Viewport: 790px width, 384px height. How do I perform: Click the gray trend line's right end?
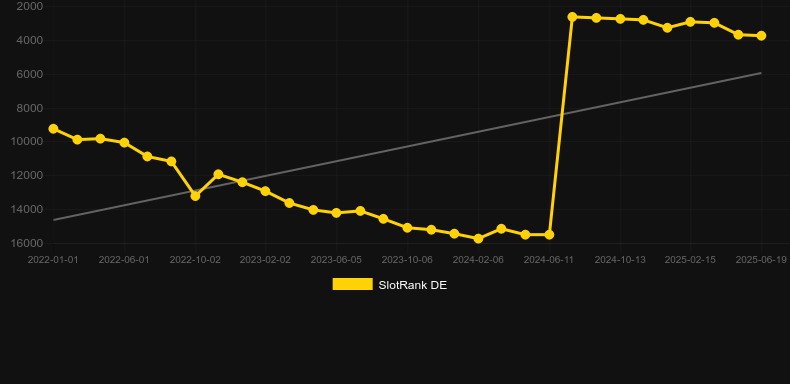(761, 73)
